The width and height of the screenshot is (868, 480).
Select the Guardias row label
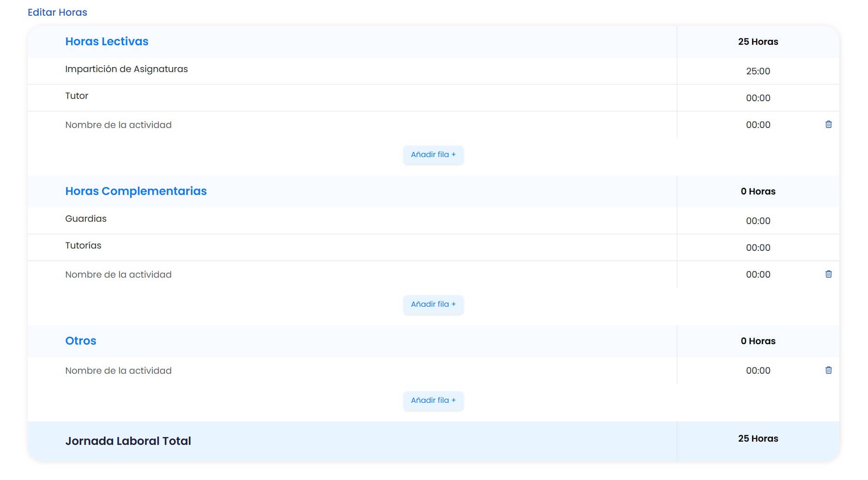86,219
